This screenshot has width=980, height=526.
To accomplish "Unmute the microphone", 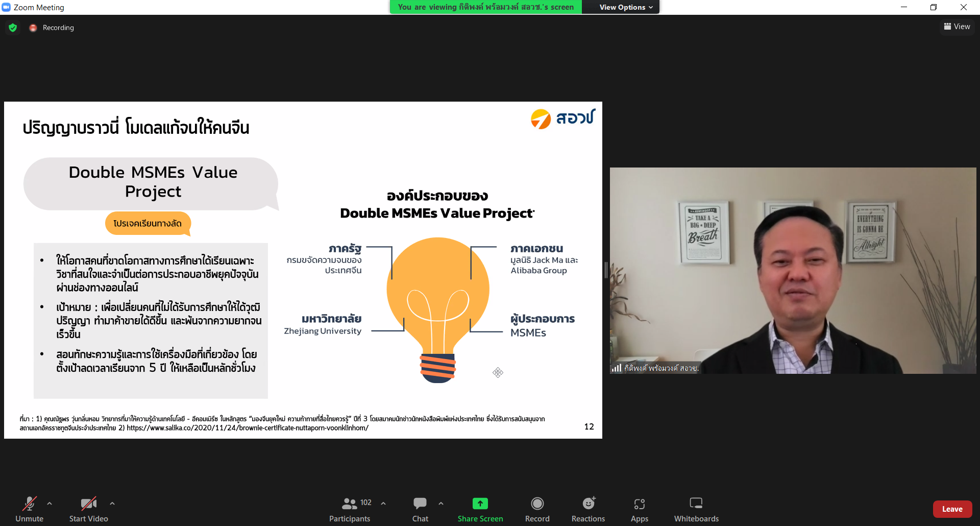I will (30, 509).
